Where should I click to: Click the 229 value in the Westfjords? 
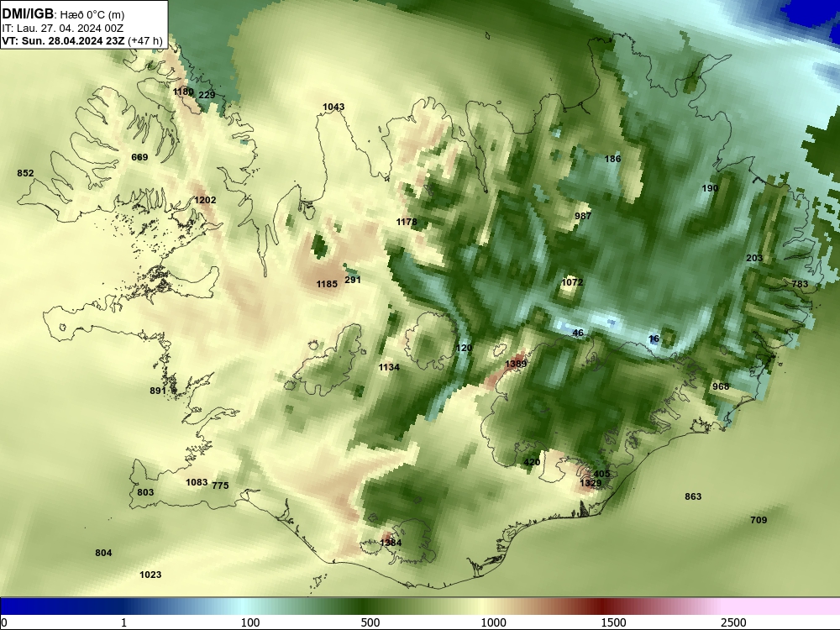click(x=207, y=95)
